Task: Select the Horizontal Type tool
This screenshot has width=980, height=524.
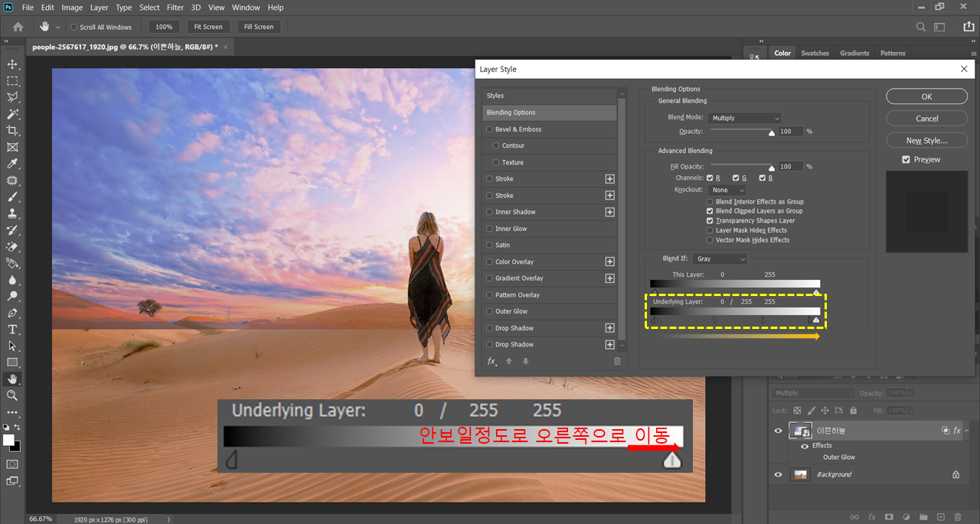Action: click(12, 330)
